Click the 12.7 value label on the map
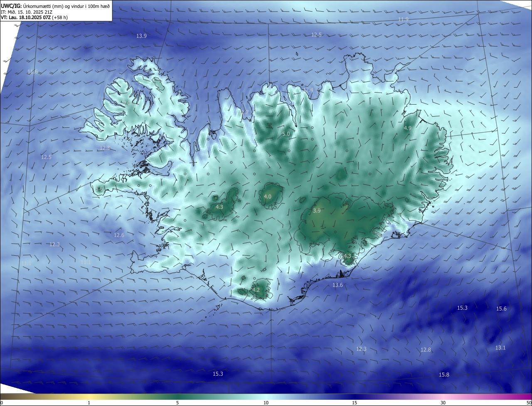532x406 pixels. (244, 113)
